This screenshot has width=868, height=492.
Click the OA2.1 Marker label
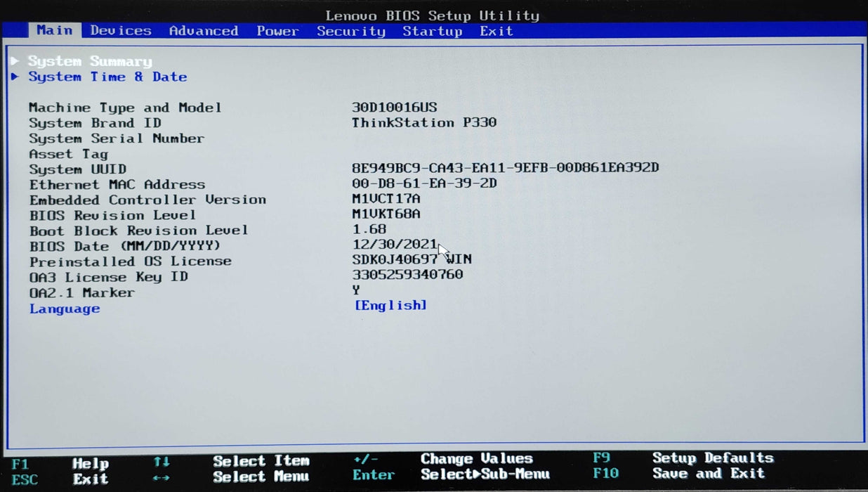(81, 292)
